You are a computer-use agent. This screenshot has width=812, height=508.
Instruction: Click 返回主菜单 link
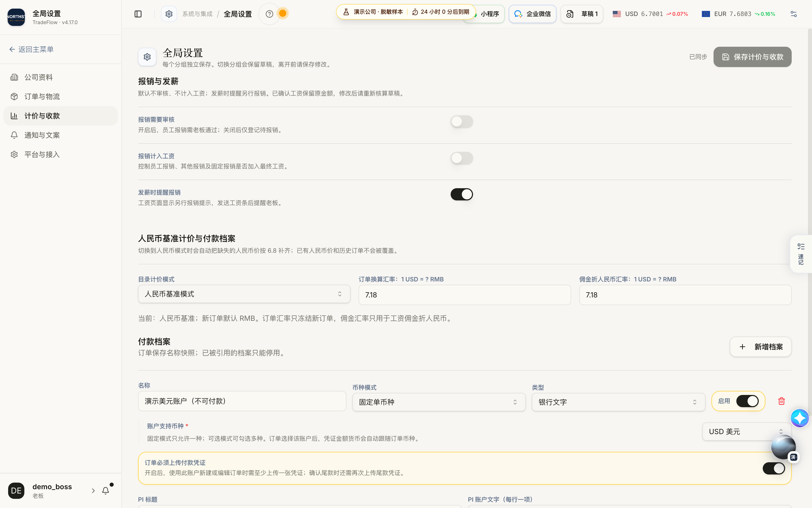[x=31, y=49]
